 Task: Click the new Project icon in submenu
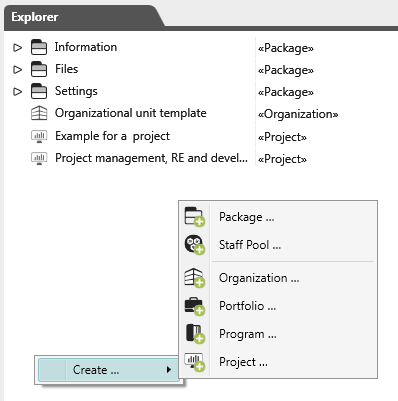195,362
